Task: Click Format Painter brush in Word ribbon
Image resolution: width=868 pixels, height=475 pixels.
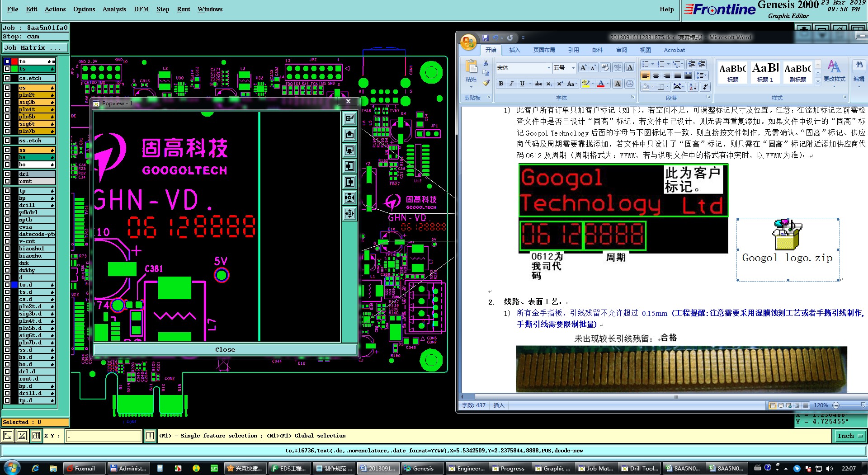Action: (486, 83)
